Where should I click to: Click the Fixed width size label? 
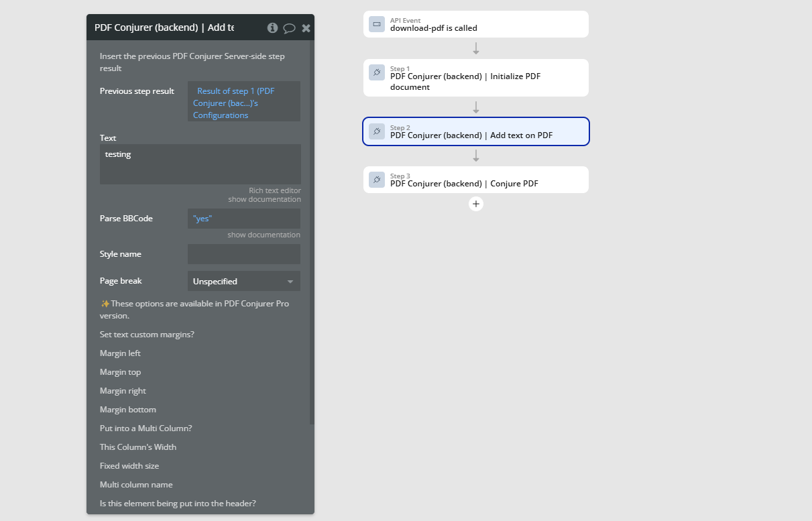tap(129, 466)
